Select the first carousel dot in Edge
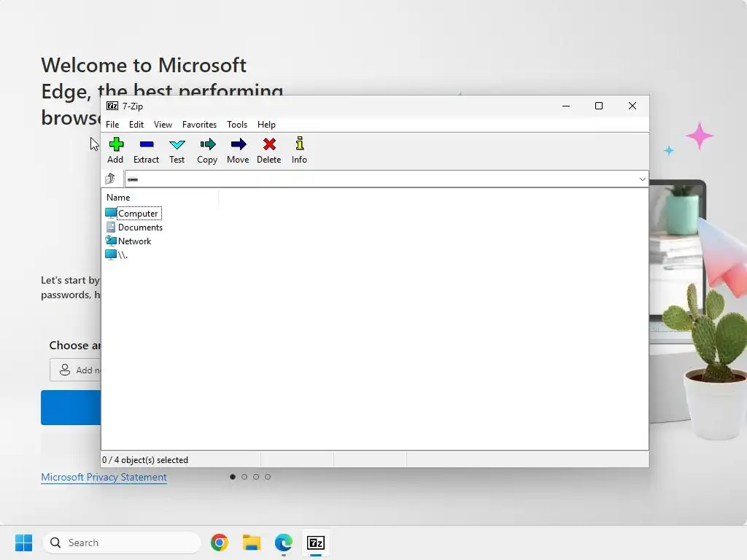 (x=233, y=477)
